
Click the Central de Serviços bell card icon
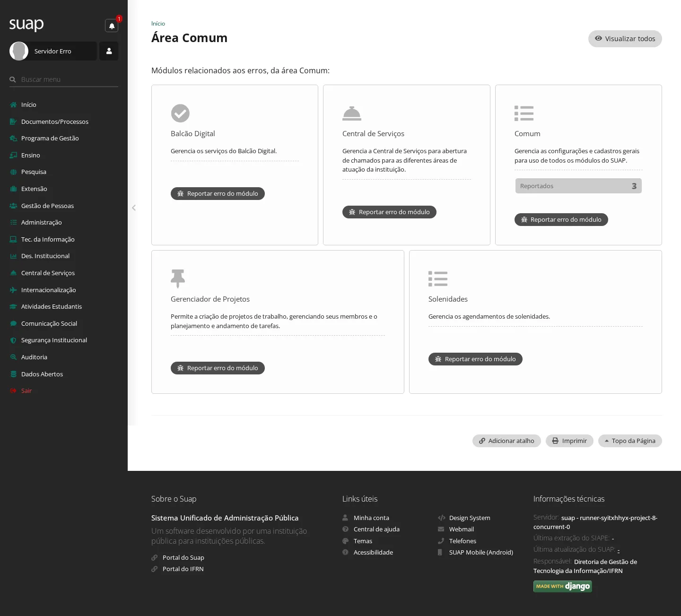tap(352, 113)
